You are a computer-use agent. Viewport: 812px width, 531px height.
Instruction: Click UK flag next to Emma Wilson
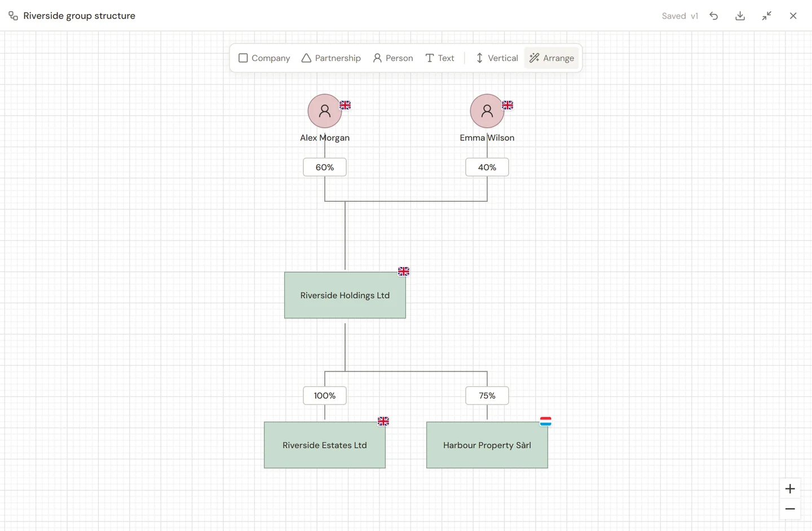coord(507,105)
